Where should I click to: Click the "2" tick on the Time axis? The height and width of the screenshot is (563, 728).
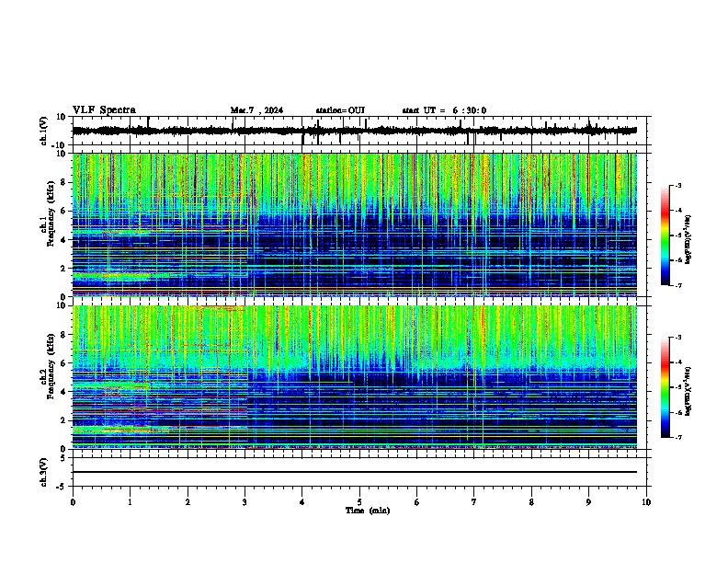188,502
